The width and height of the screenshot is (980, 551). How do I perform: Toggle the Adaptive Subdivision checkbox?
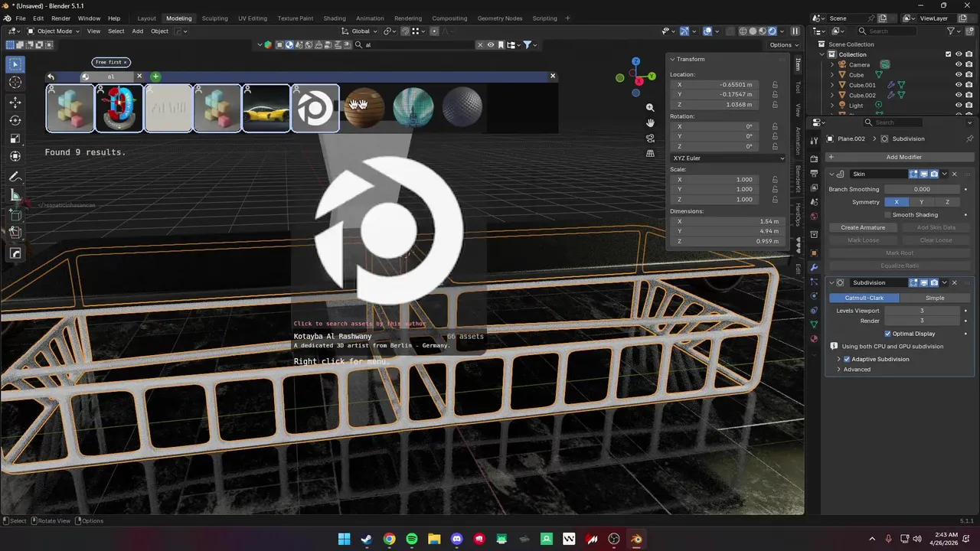pyautogui.click(x=847, y=359)
